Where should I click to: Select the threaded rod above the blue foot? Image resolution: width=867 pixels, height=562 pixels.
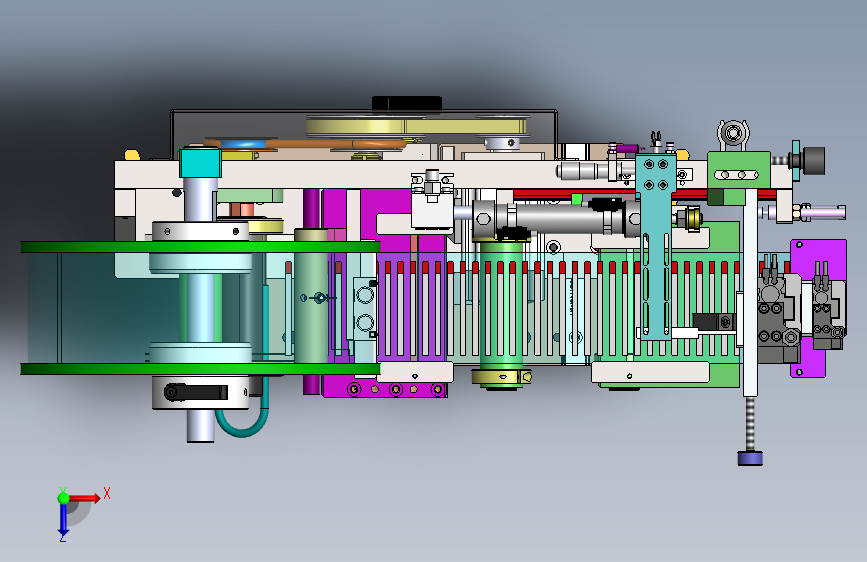750,424
